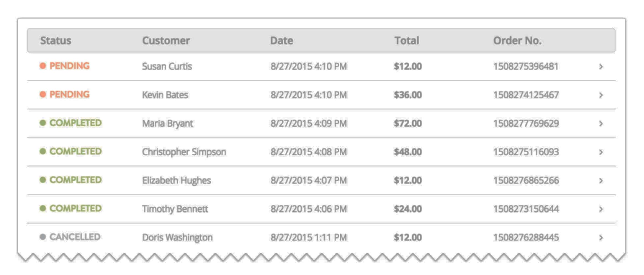644x275 pixels.
Task: Click the Date column header
Action: pyautogui.click(x=281, y=40)
